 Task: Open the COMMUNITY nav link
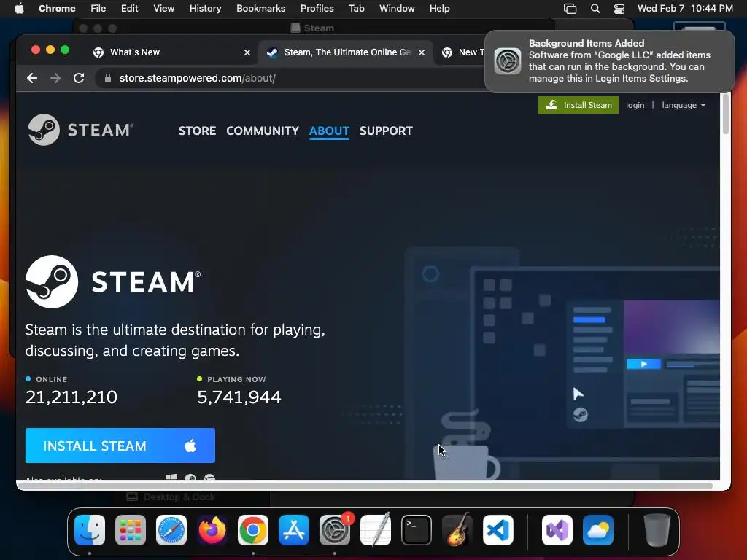263,131
